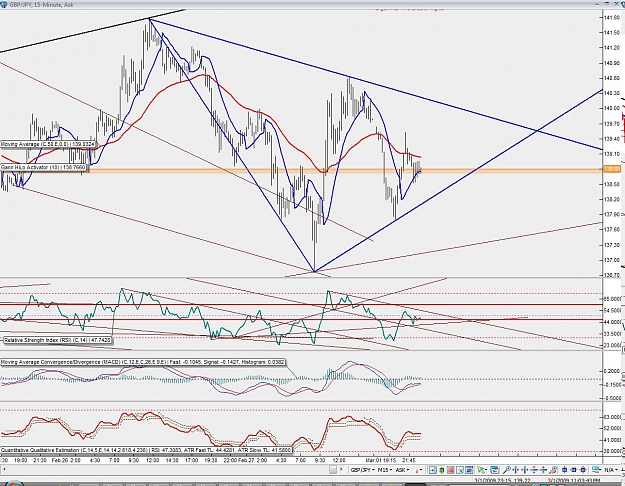Click the 140.00 price axis label
The height and width of the screenshot is (486, 625).
tap(612, 108)
